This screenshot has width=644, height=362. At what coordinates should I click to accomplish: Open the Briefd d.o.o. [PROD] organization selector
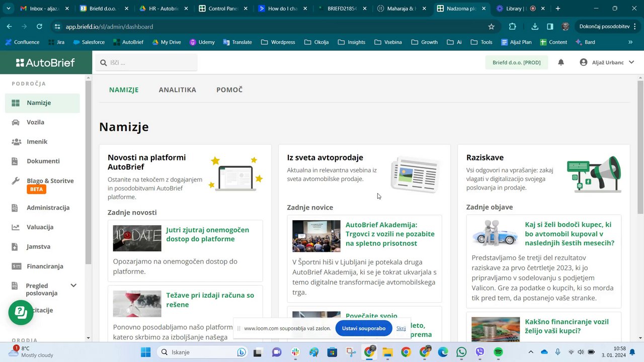517,62
